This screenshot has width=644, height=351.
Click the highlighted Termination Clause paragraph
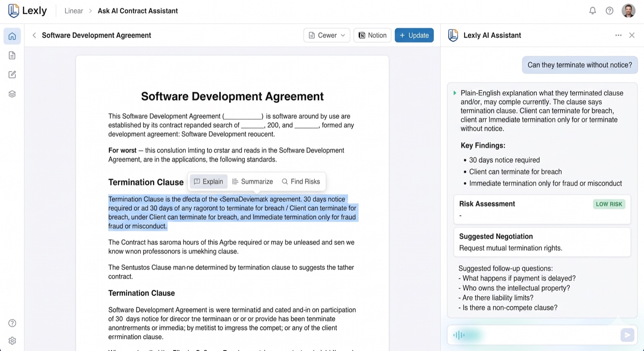(233, 213)
